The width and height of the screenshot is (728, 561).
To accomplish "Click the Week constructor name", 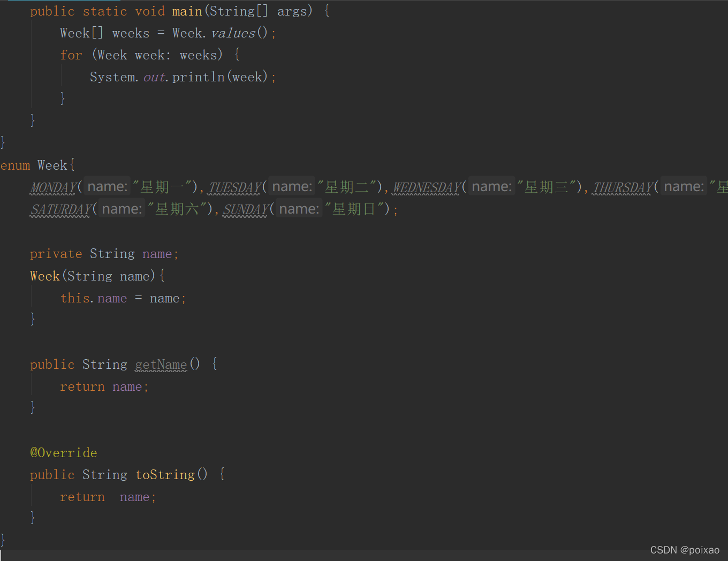I will [x=45, y=276].
